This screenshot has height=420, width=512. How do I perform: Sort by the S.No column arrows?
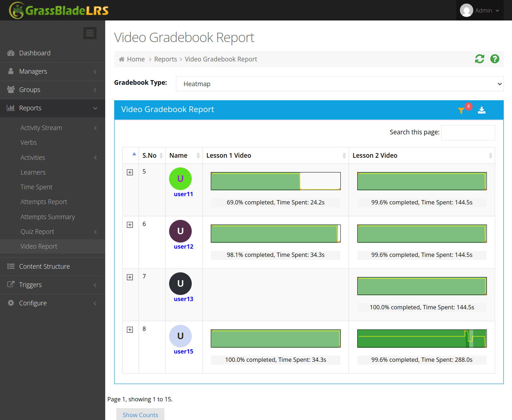click(x=161, y=156)
